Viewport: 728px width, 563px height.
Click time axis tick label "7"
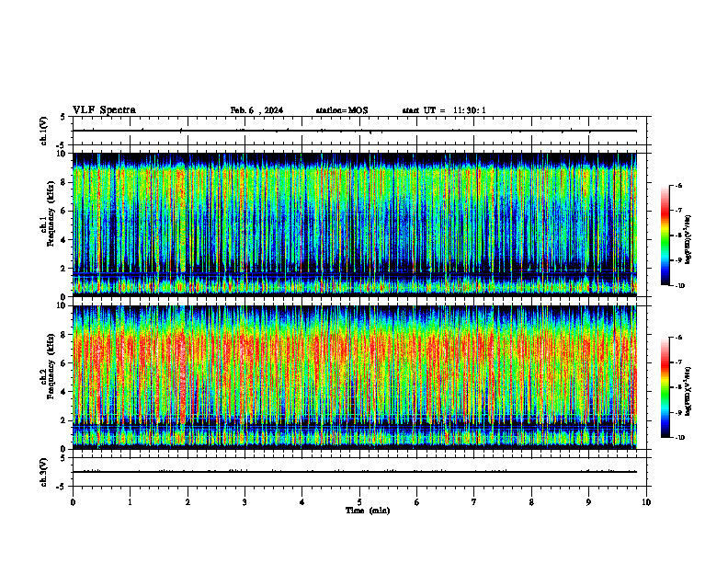coord(474,502)
